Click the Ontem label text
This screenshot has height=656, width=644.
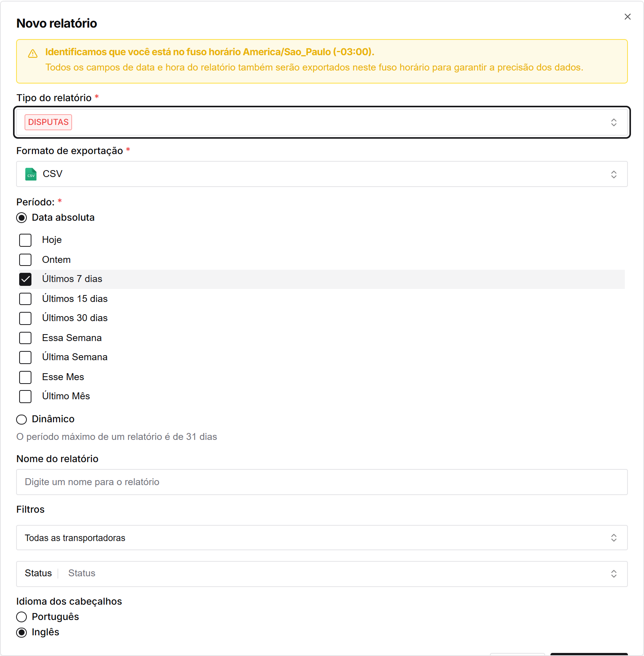point(56,260)
